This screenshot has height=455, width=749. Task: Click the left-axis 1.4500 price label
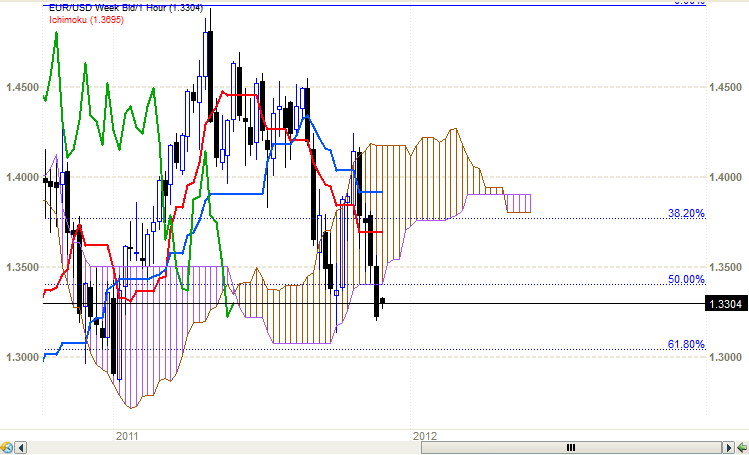[22, 87]
